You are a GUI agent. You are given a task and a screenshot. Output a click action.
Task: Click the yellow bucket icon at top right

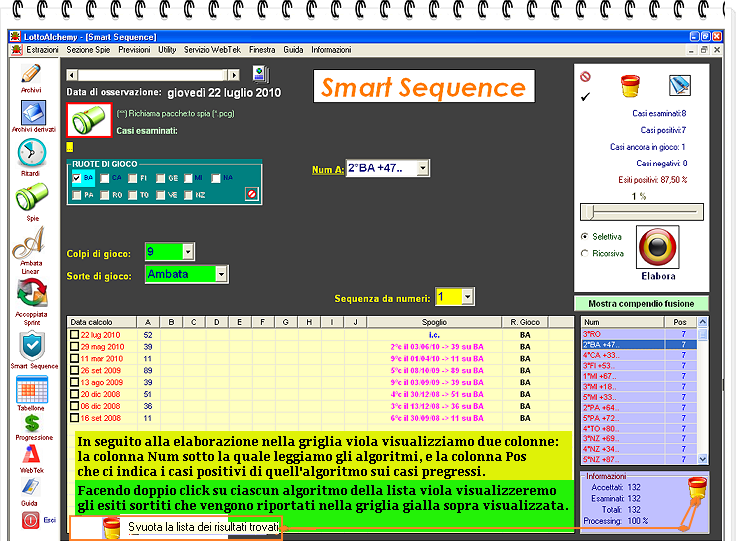(x=629, y=86)
